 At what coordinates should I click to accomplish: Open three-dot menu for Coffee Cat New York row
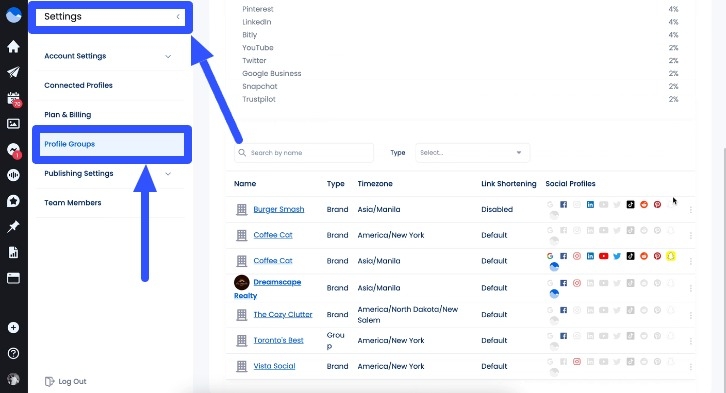pyautogui.click(x=690, y=236)
